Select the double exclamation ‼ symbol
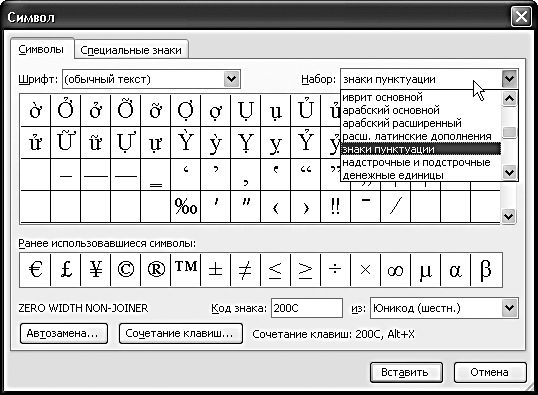 (336, 207)
